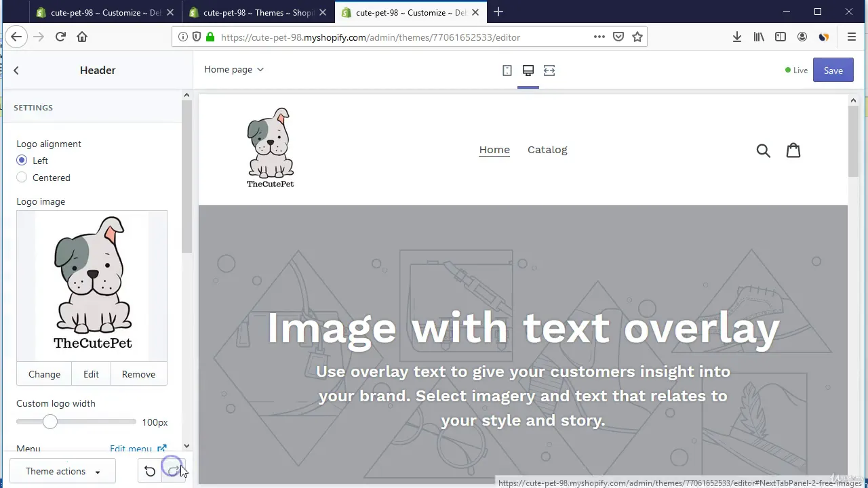Screen dimensions: 868x488
Task: Open Theme actions dropdown
Action: (63, 471)
